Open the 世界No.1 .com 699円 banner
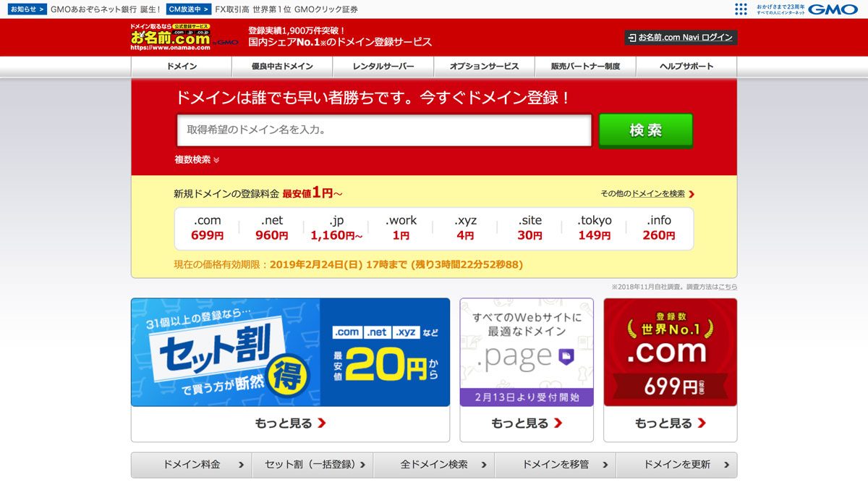The width and height of the screenshot is (868, 493). (670, 352)
